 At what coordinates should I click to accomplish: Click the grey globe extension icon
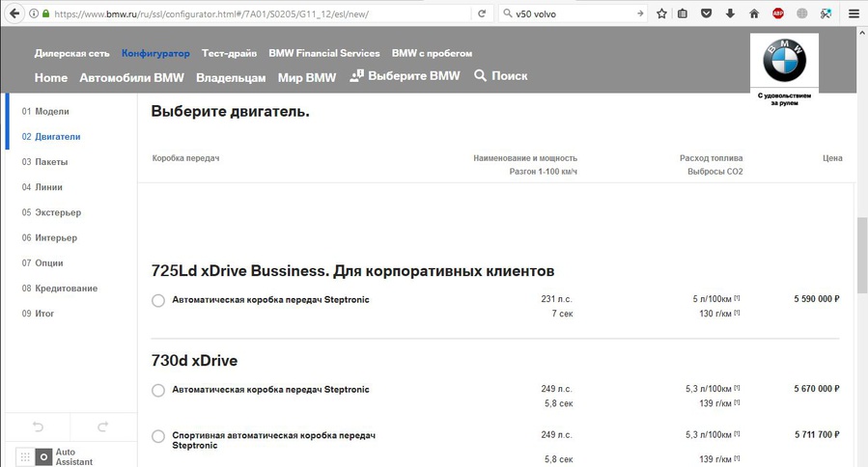pyautogui.click(x=801, y=14)
